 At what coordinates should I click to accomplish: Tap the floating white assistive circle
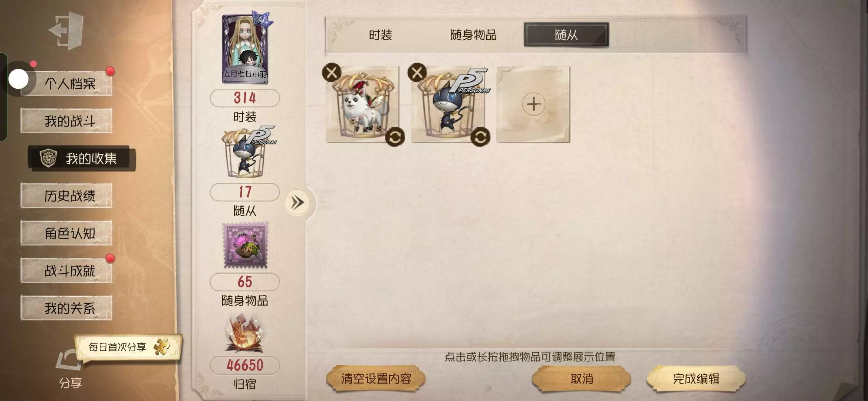point(18,79)
